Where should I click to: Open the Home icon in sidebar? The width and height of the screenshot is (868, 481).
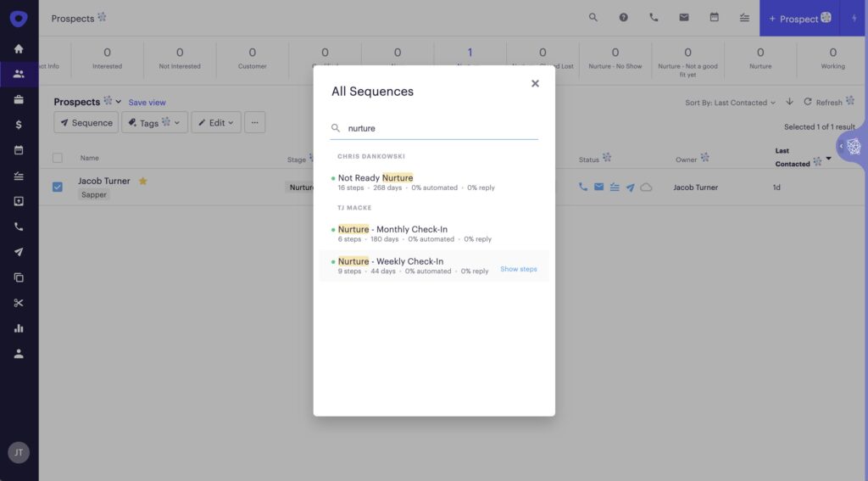pos(19,48)
